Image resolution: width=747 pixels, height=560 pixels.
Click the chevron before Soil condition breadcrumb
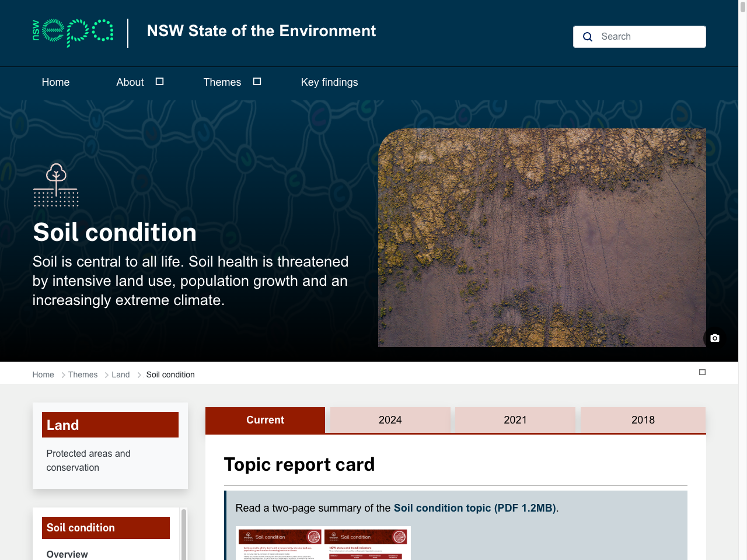pyautogui.click(x=139, y=374)
